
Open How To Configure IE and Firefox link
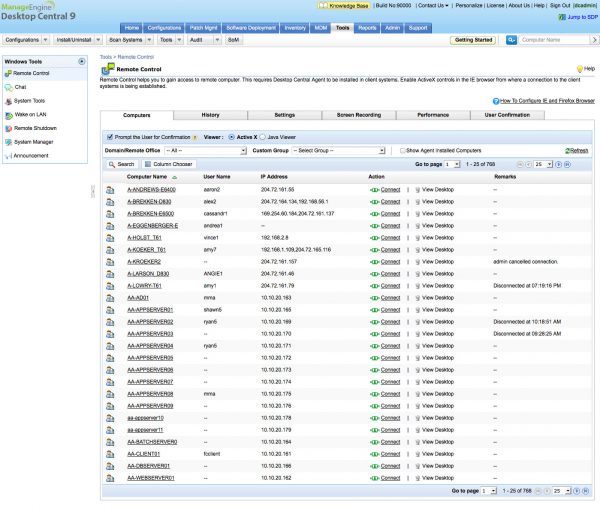[x=547, y=101]
